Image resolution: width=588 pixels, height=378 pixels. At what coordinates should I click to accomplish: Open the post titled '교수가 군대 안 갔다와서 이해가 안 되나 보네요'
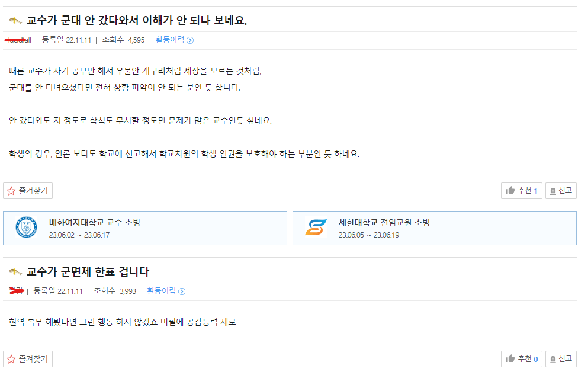click(x=137, y=21)
